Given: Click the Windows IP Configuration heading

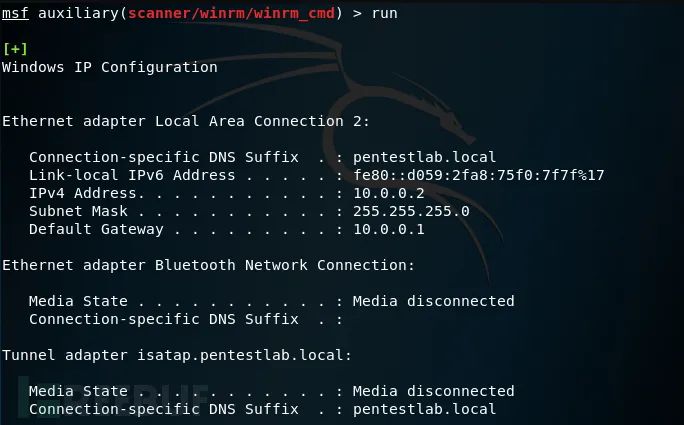Looking at the screenshot, I should point(109,67).
